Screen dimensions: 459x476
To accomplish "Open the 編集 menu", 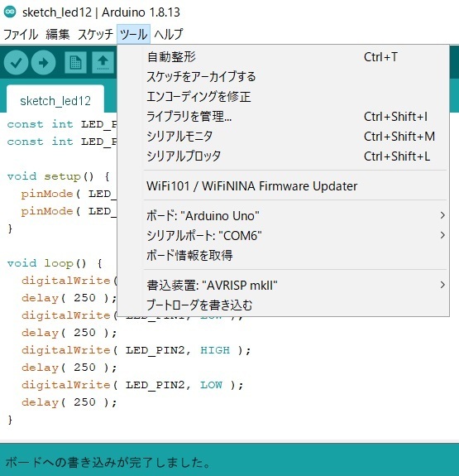I will tap(58, 34).
